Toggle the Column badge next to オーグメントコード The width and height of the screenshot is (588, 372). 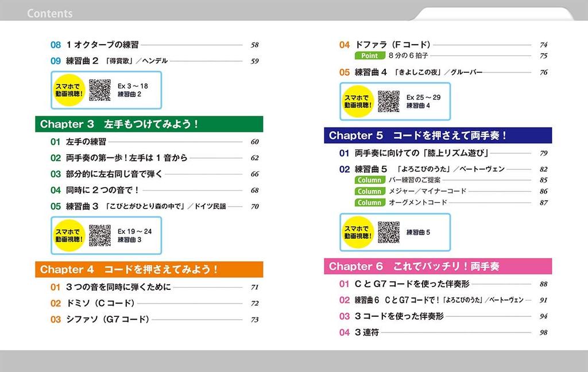(369, 202)
